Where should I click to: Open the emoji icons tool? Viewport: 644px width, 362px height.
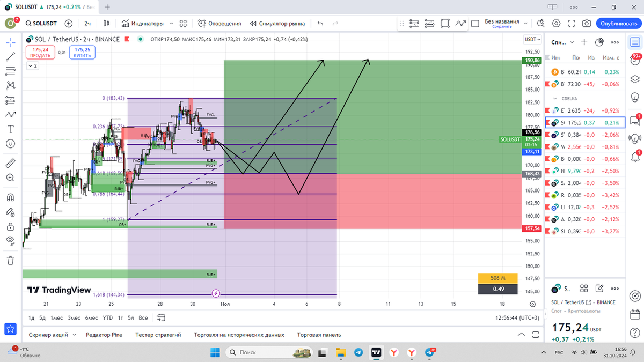[x=10, y=144]
